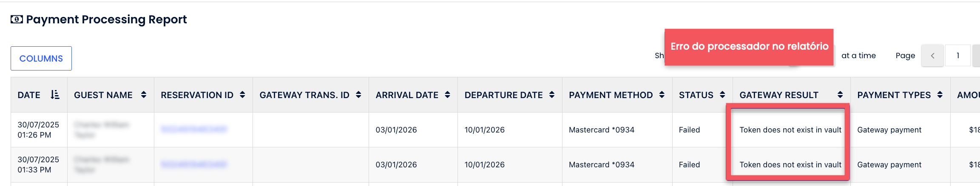Screen dimensions: 980x186
Task: Click second row Failed status cell
Action: coord(689,165)
